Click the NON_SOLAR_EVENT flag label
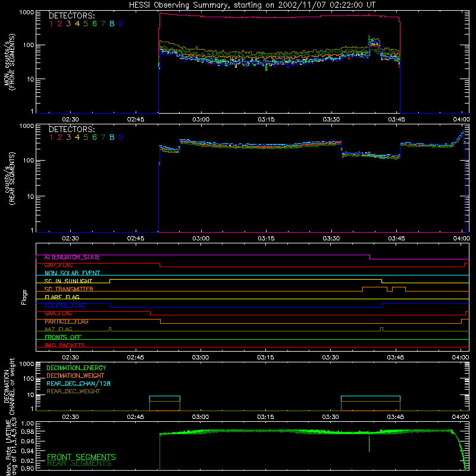The width and height of the screenshot is (476, 476). coord(72,273)
